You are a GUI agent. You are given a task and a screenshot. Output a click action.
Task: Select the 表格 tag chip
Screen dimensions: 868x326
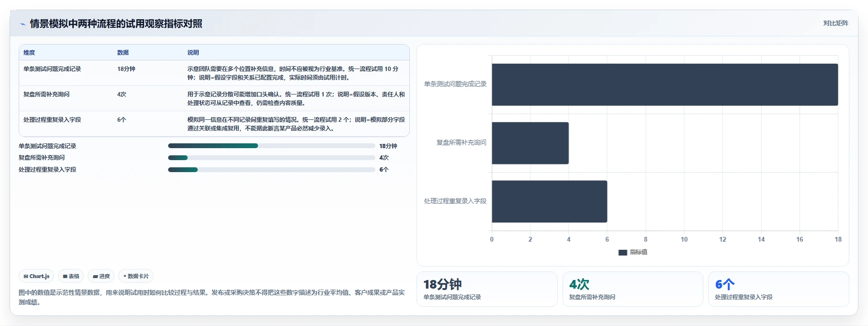click(71, 276)
